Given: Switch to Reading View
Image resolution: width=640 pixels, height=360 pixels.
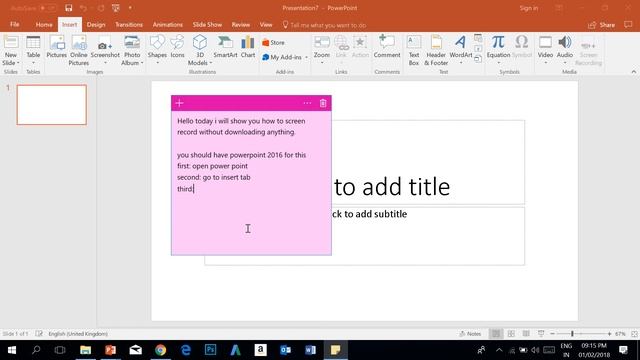Looking at the screenshot, I should click(526, 333).
